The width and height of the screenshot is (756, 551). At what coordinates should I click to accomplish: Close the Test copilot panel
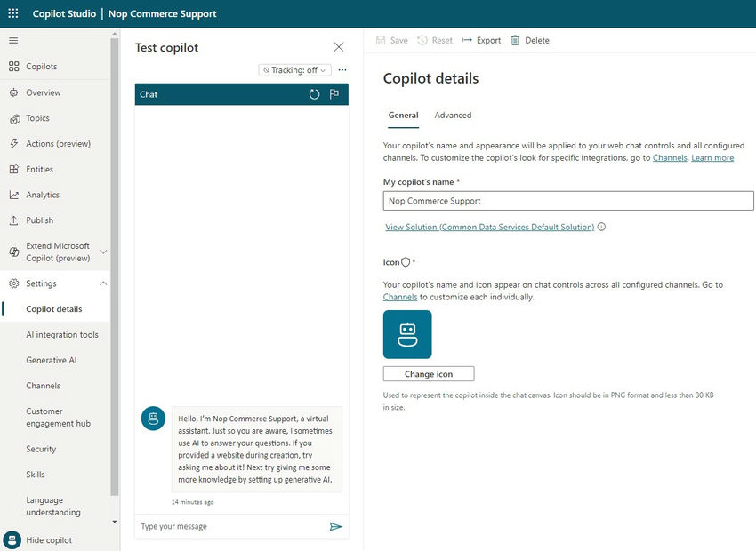339,47
